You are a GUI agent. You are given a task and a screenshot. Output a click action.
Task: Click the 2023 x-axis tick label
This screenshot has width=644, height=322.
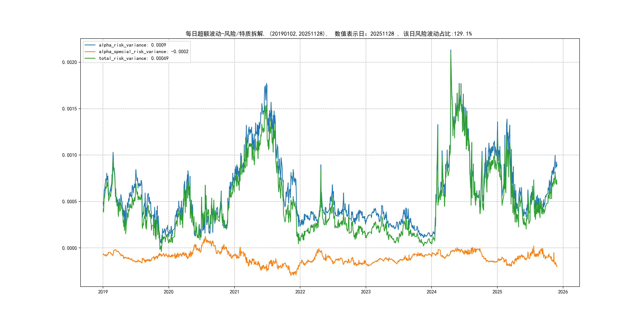pyautogui.click(x=366, y=292)
